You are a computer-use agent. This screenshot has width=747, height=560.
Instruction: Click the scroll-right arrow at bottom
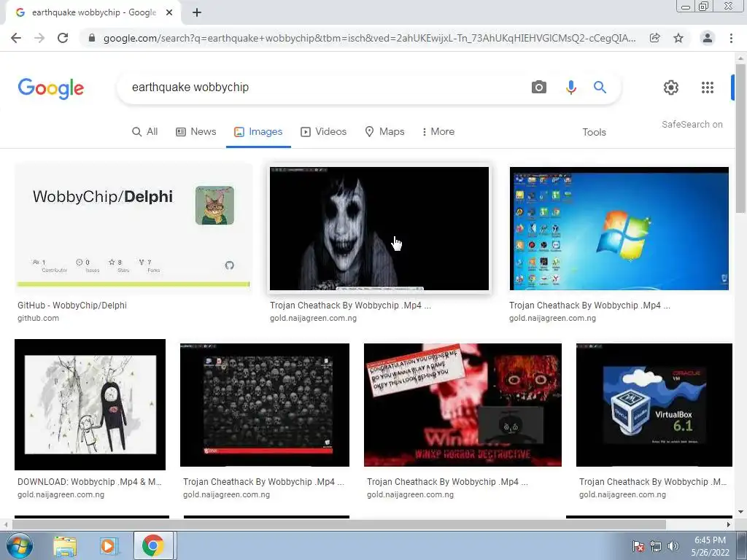pyautogui.click(x=729, y=525)
